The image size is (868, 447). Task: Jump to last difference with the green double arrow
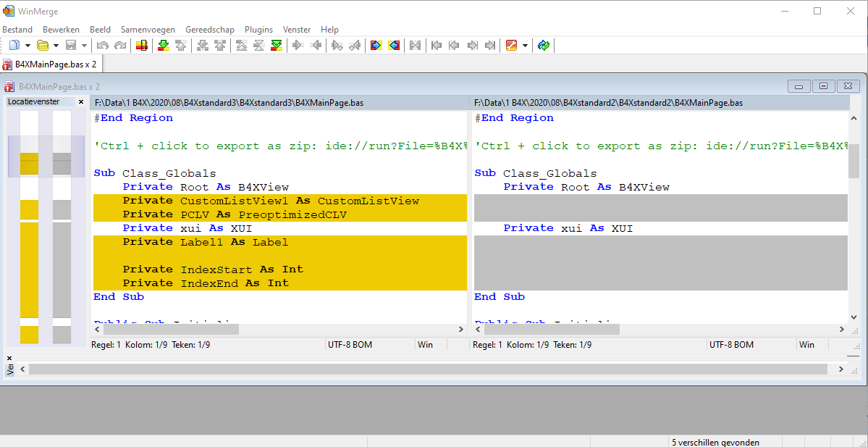(x=277, y=46)
